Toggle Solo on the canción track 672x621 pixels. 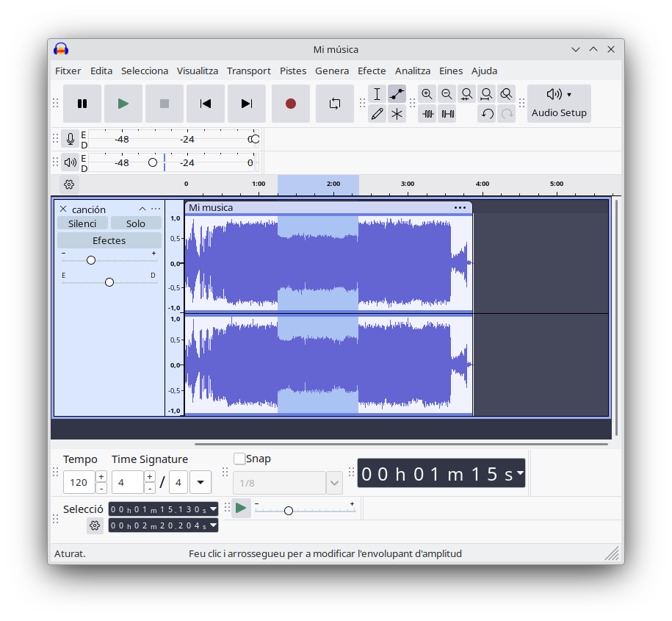136,223
